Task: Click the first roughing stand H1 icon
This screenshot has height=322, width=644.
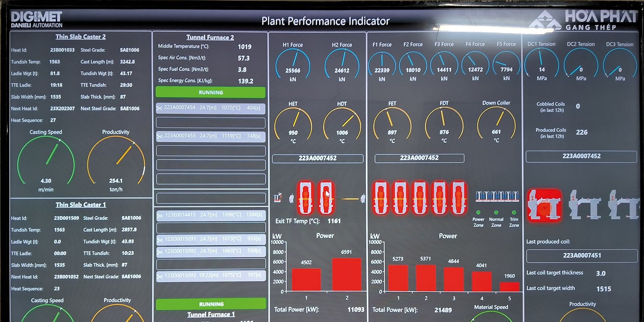Action: coord(305,198)
